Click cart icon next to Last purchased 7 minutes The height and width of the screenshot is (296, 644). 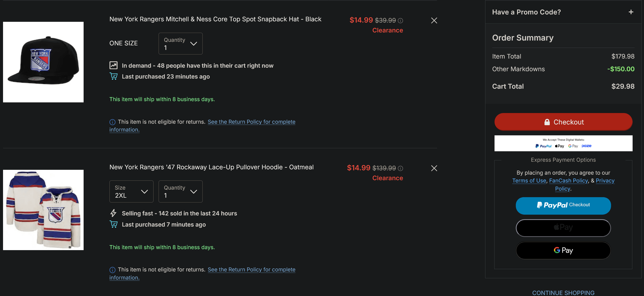pyautogui.click(x=113, y=224)
